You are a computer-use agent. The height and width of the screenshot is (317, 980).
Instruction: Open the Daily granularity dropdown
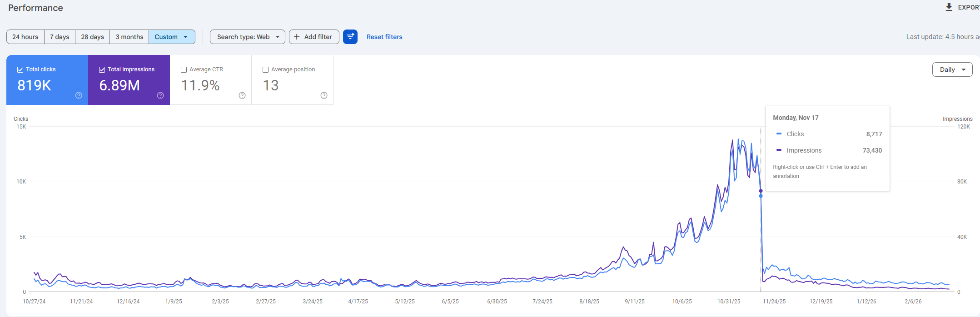tap(952, 69)
